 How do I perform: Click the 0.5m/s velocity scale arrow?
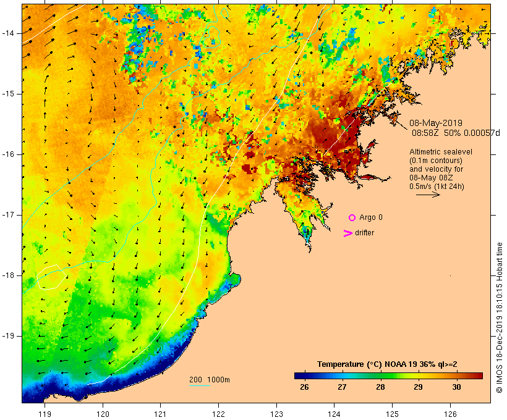pyautogui.click(x=428, y=195)
